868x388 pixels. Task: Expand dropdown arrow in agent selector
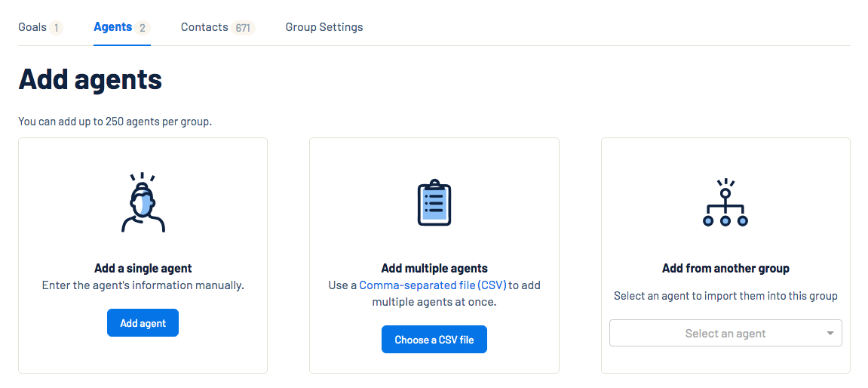click(830, 333)
